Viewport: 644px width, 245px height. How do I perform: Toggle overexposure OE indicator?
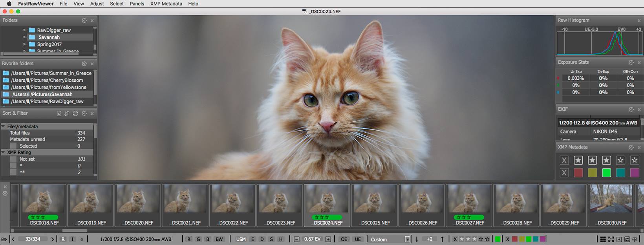tap(344, 239)
